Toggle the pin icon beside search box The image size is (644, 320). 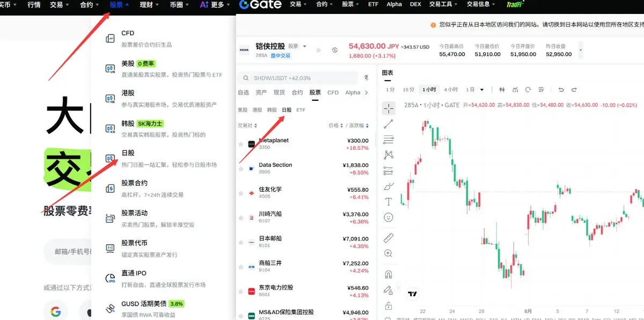click(x=367, y=78)
